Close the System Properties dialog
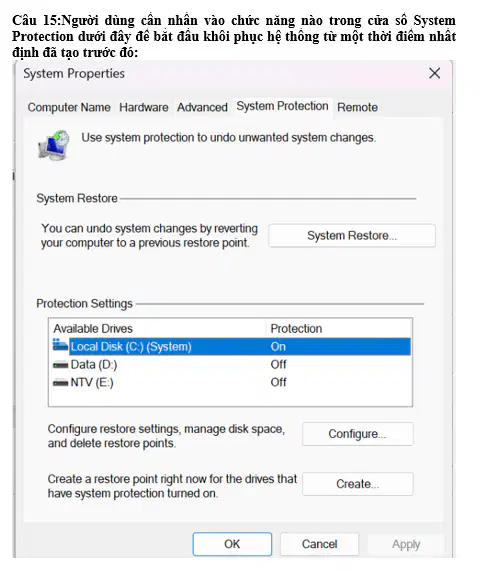485x570 pixels. [434, 73]
